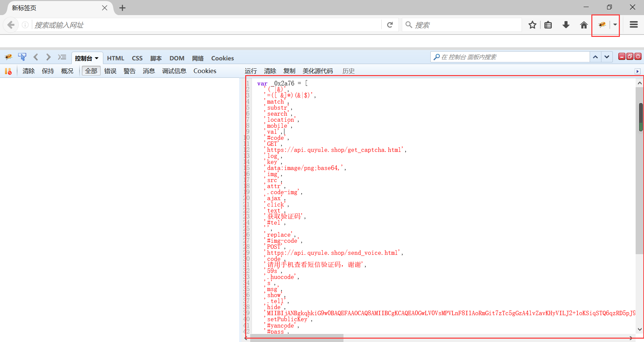Filter console by 调试信息
644x342 pixels.
pyautogui.click(x=174, y=71)
